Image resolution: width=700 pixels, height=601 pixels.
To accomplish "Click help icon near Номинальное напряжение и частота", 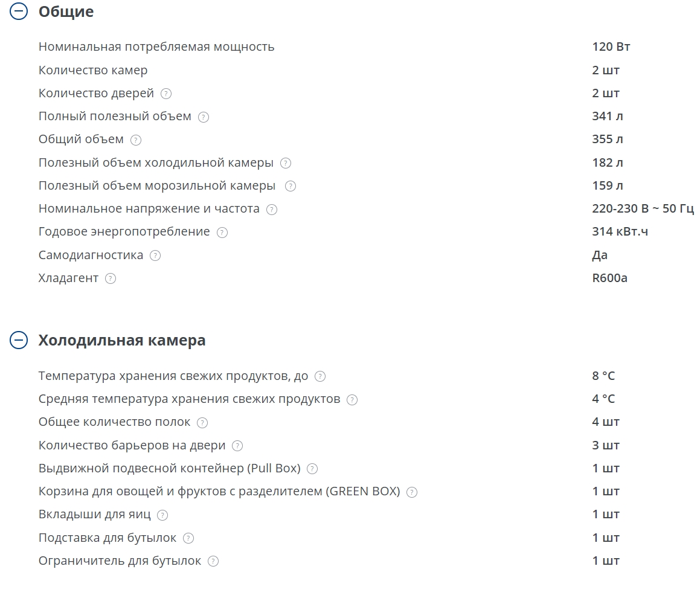I will click(x=272, y=210).
